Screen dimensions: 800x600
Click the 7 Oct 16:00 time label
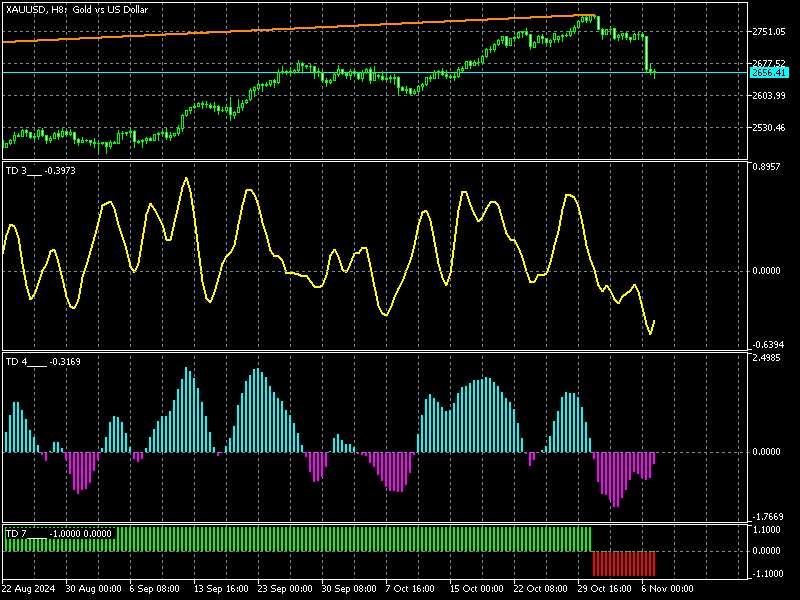(x=410, y=589)
